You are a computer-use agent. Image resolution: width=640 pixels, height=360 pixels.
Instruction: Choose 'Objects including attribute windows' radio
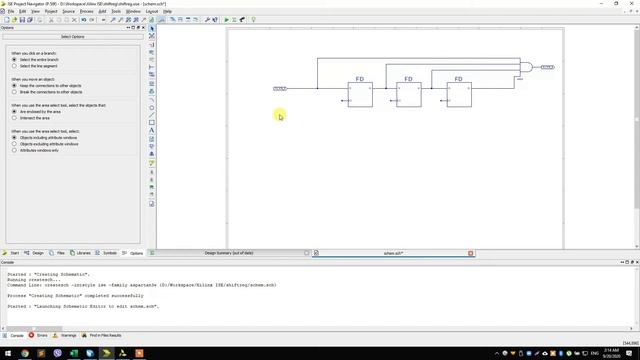[14, 138]
